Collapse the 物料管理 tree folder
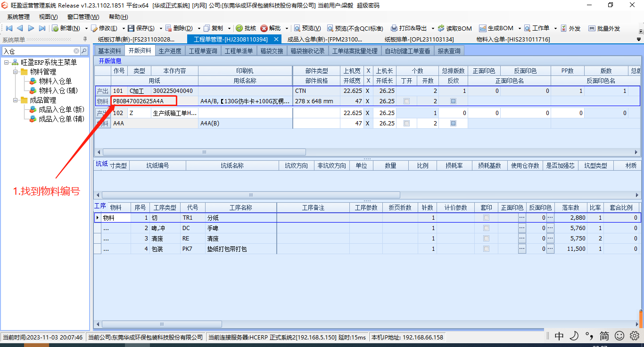644x347 pixels. (x=16, y=72)
